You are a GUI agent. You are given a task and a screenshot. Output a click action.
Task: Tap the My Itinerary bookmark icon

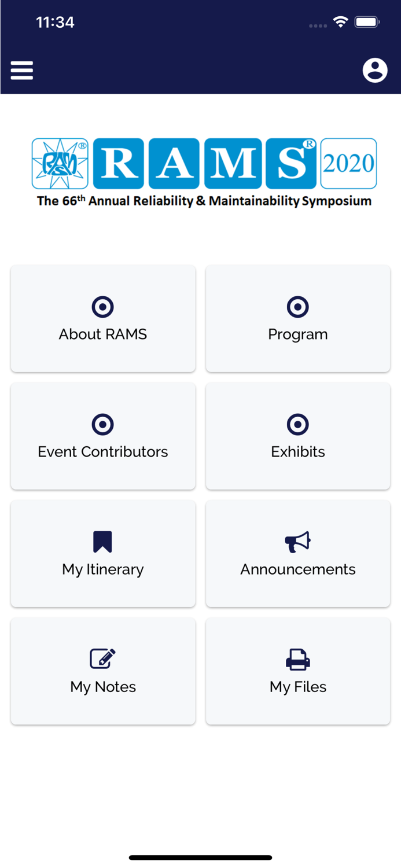(103, 542)
